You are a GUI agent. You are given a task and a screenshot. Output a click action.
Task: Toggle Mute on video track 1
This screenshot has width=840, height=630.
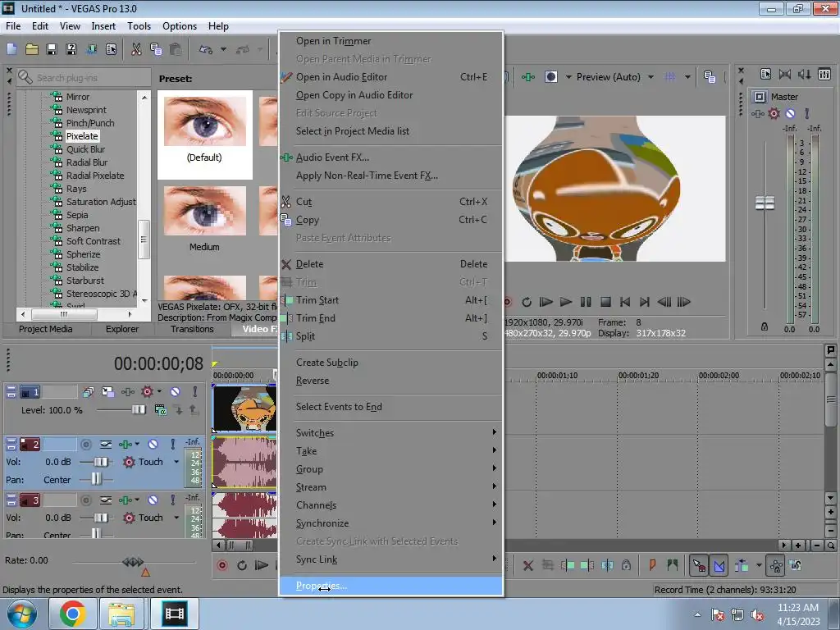176,391
